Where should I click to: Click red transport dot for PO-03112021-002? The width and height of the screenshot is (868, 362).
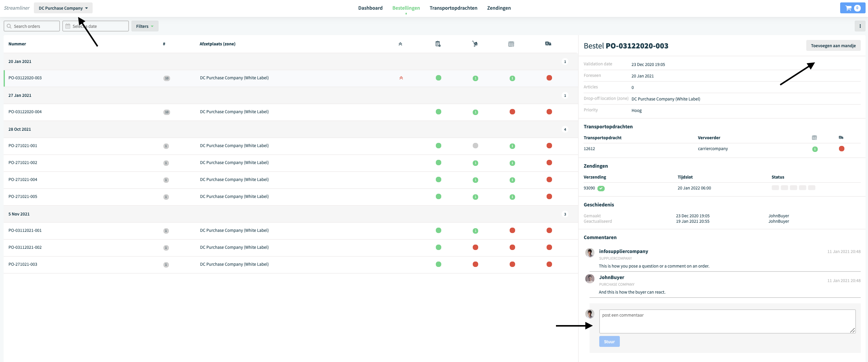tap(475, 247)
